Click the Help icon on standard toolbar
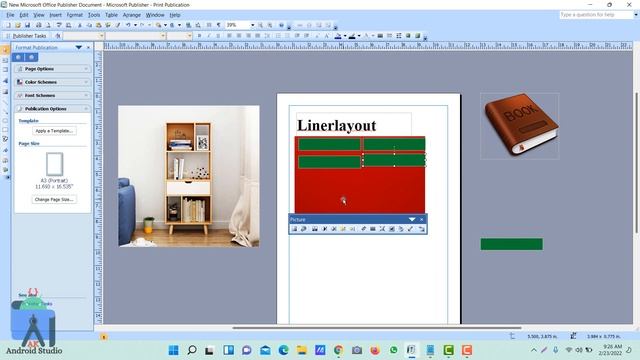This screenshot has width=640, height=360. (281, 25)
